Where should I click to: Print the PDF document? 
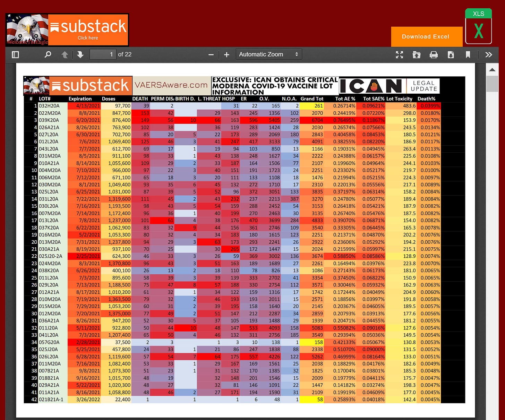coord(434,54)
